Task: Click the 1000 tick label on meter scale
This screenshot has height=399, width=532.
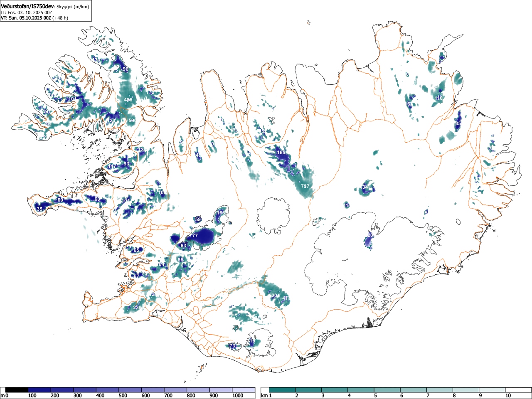Action: [238, 396]
